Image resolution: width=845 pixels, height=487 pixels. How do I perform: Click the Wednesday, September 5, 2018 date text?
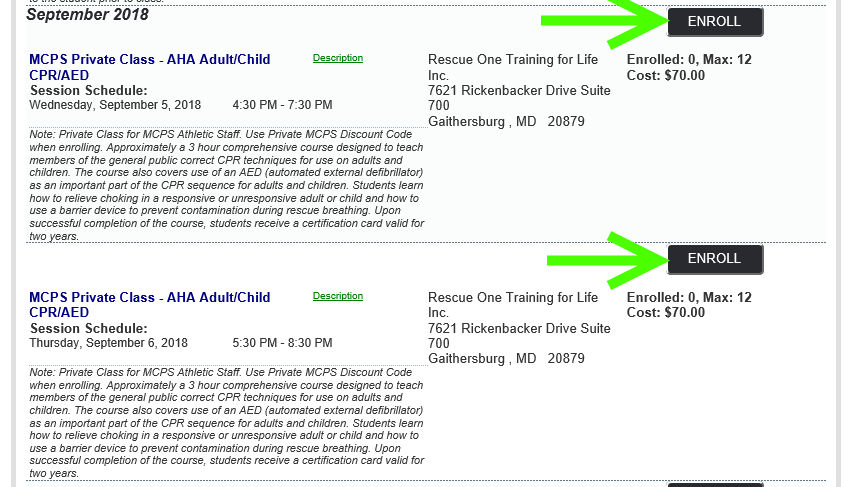click(x=115, y=105)
